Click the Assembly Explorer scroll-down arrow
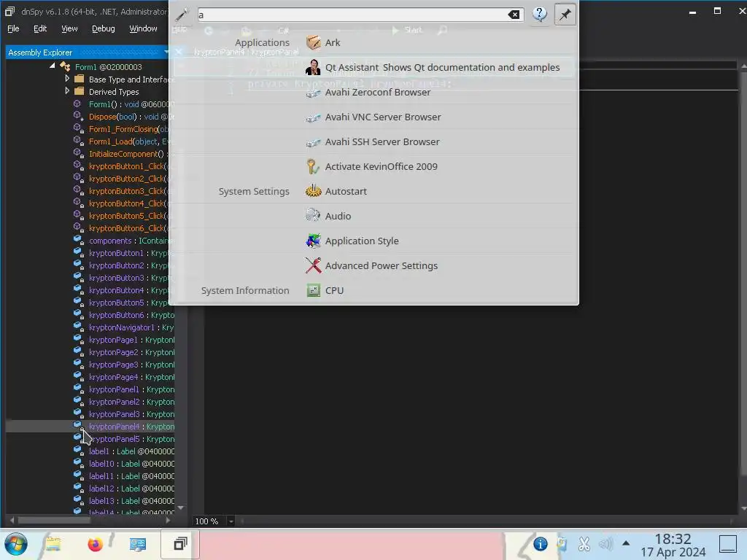Viewport: 747px width, 560px height. [x=181, y=507]
